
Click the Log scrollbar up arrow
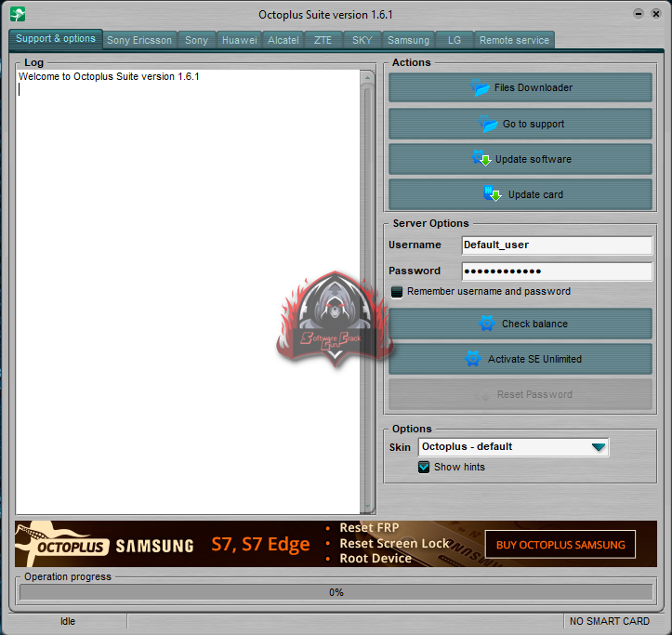coord(367,78)
